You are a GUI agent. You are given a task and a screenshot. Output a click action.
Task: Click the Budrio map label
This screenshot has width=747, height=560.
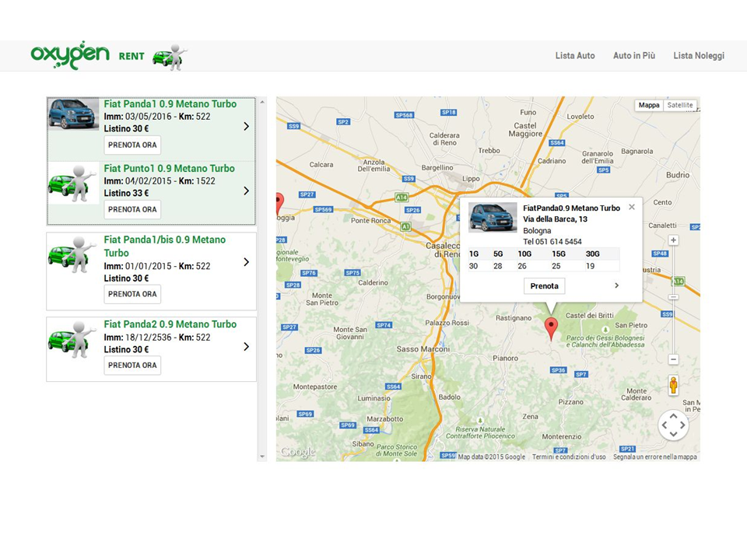(x=678, y=175)
